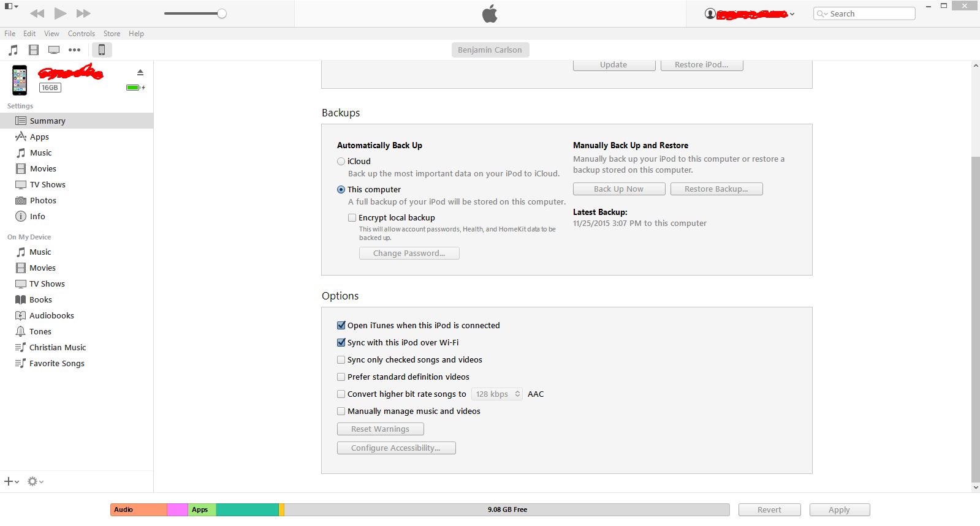Show more library options (three dots)
The image size is (980, 526).
75,50
